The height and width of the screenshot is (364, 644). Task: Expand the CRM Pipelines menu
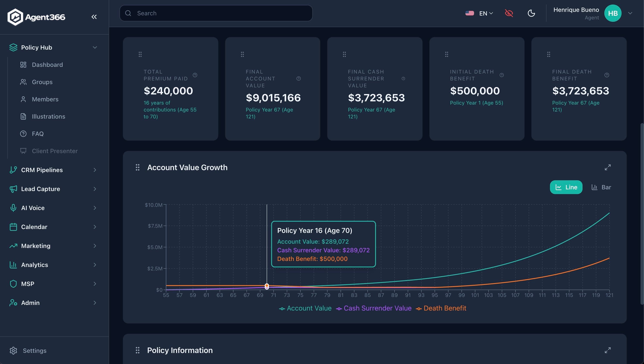coord(42,170)
